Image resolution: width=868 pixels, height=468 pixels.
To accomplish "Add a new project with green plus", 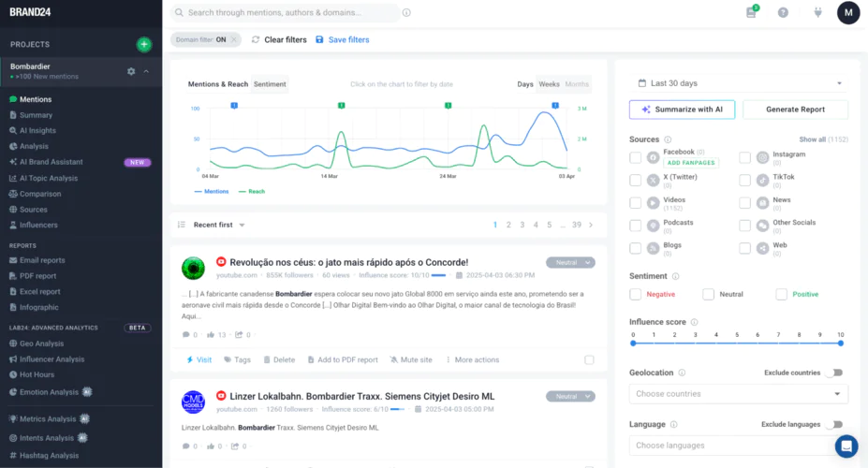I will point(144,44).
